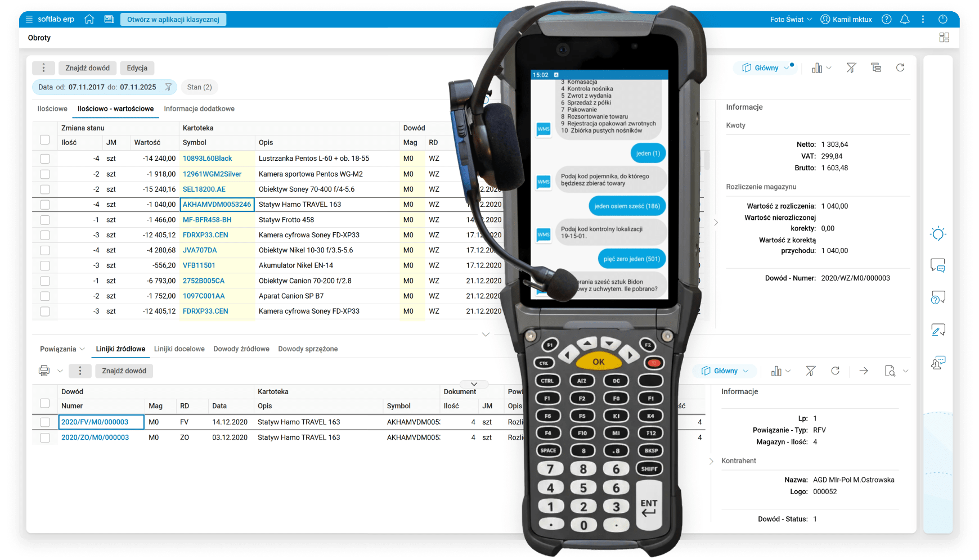Click the refresh icon in upper toolbar
Screen dimensions: 979x560
[900, 68]
